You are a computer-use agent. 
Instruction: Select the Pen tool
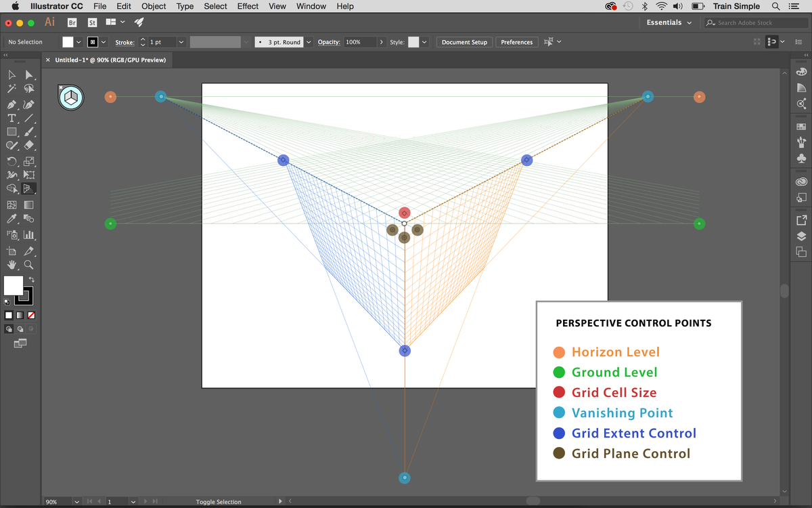[12, 104]
